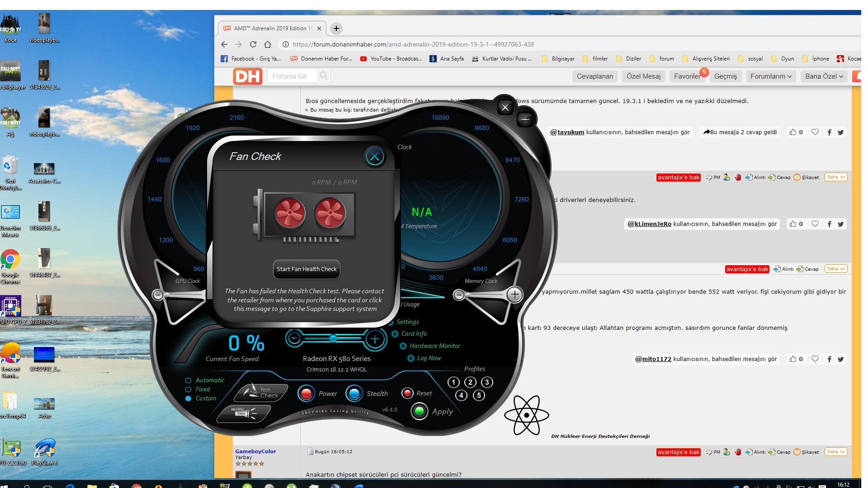Open PlayClaw 6 desktop shortcut

(x=44, y=451)
